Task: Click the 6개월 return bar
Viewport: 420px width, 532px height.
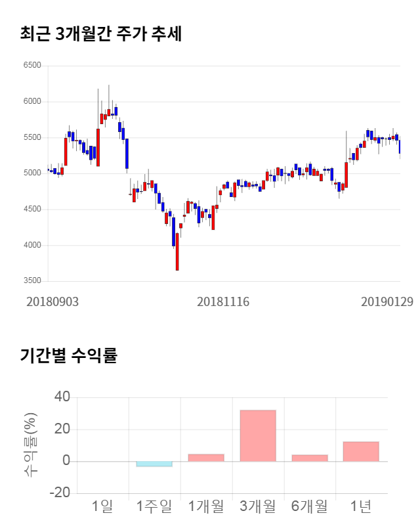Action: coord(310,458)
